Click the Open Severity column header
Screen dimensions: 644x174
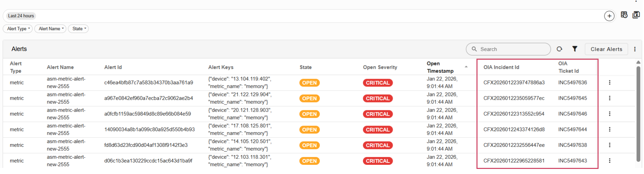380,67
